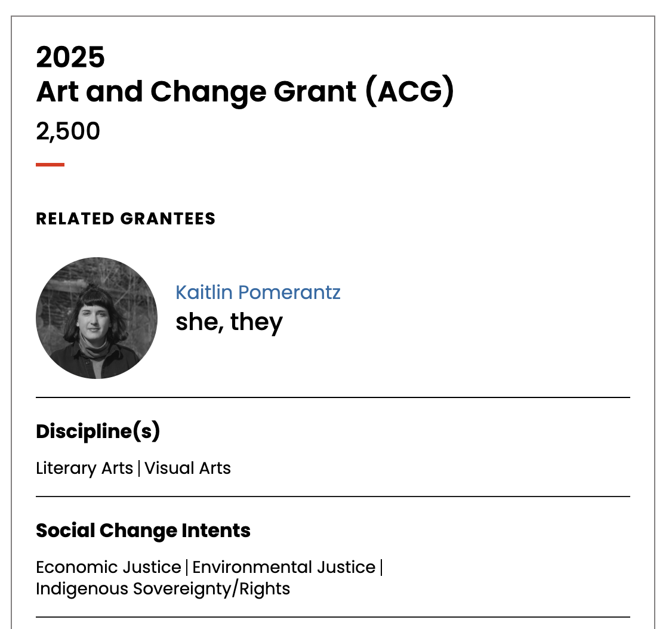Open Kaitlin Pomerantz's grantee profile link
The image size is (672, 629).
coord(258,292)
